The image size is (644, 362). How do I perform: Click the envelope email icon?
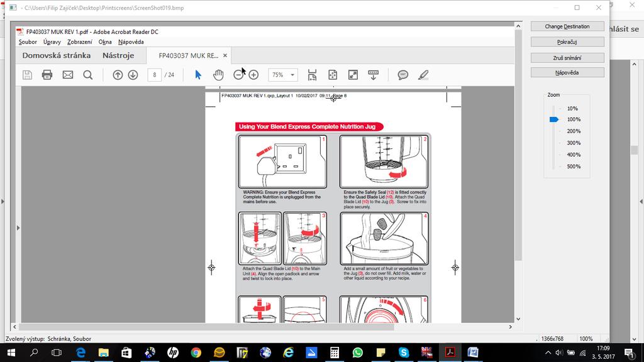tap(68, 75)
